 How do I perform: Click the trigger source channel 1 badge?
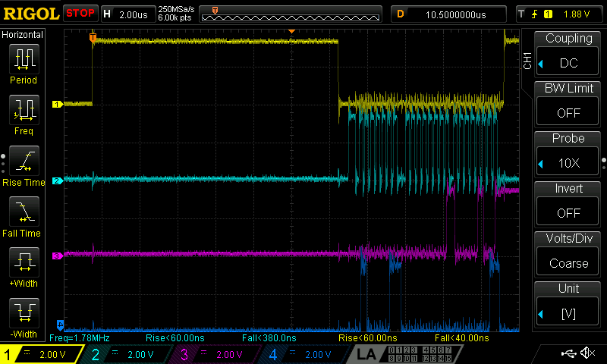pyautogui.click(x=548, y=14)
